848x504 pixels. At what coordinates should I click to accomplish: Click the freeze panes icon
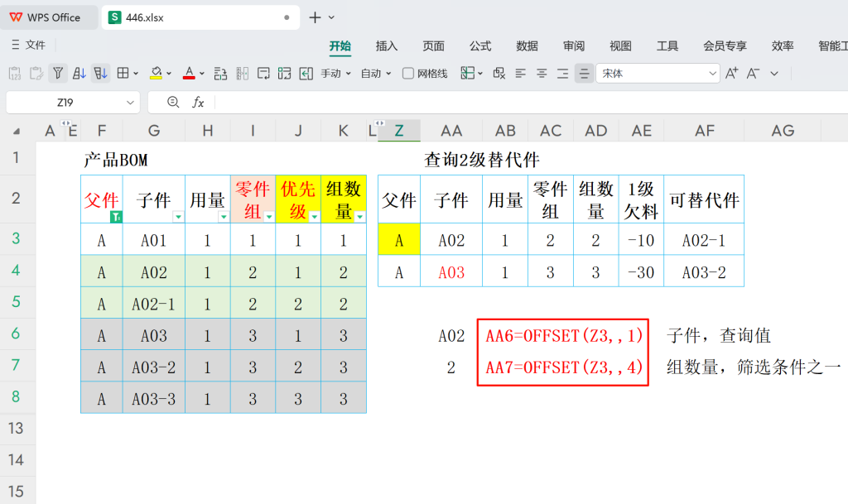(467, 73)
